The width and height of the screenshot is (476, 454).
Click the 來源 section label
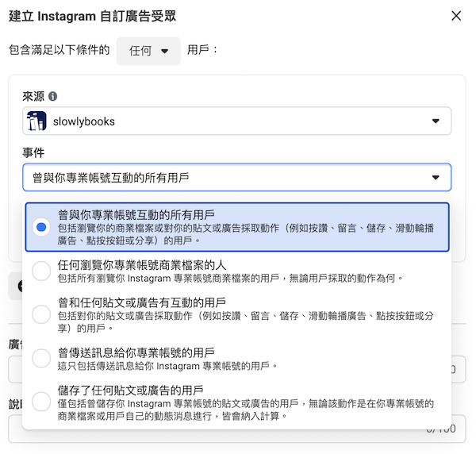click(33, 97)
